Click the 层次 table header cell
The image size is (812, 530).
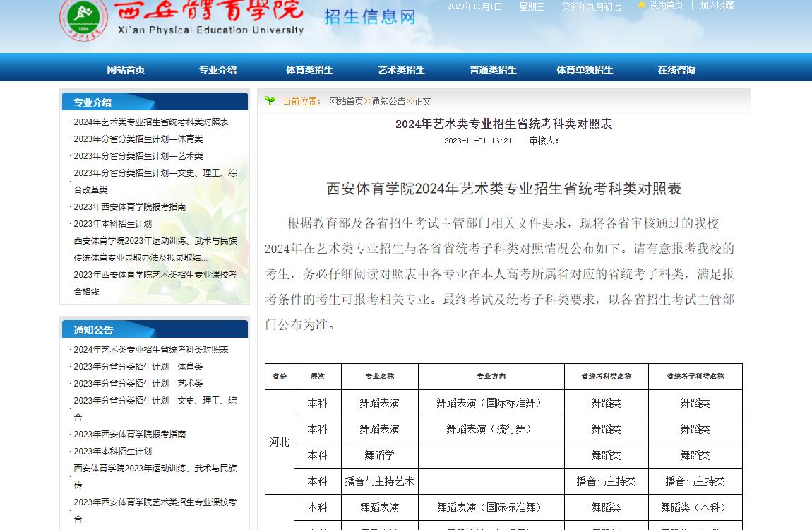[318, 377]
